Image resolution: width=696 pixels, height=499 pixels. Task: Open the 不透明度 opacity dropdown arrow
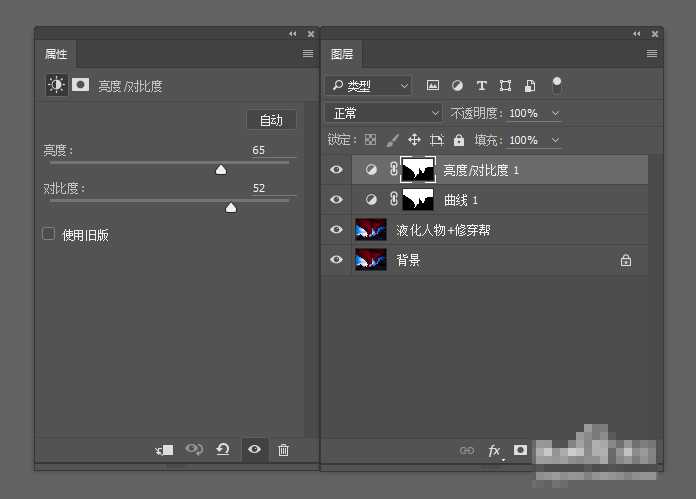coord(556,114)
